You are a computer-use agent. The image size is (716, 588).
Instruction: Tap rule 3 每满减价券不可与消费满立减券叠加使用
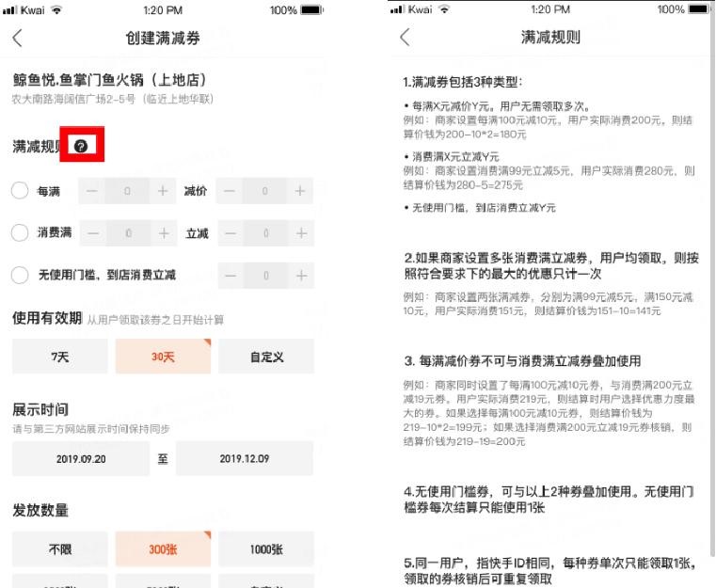[x=522, y=361]
